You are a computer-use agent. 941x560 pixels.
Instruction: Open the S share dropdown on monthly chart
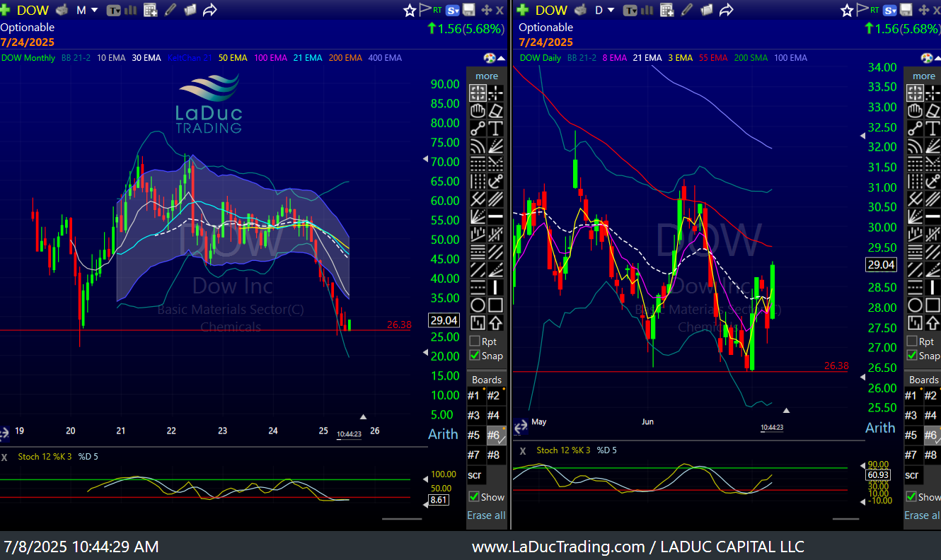click(x=453, y=10)
